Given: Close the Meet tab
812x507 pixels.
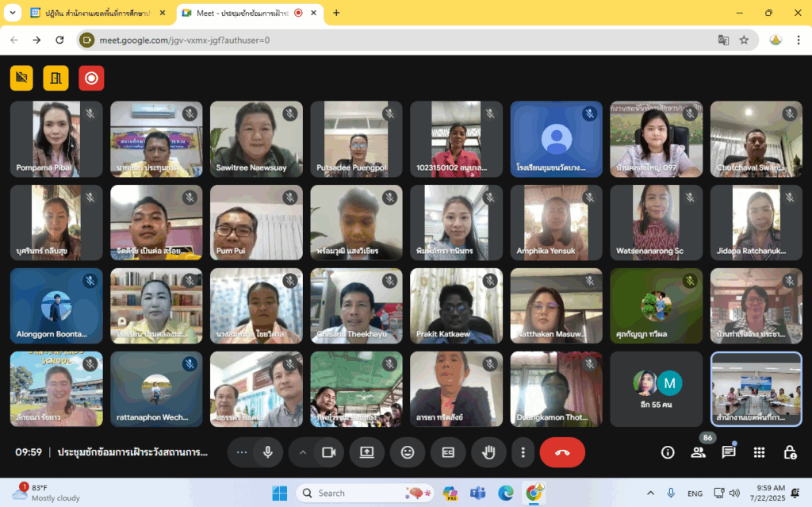Looking at the screenshot, I should pyautogui.click(x=314, y=13).
